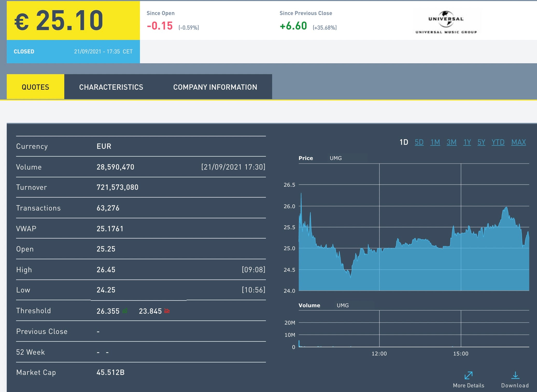The image size is (537, 392).
Task: Click the More Details label
Action: pyautogui.click(x=468, y=385)
